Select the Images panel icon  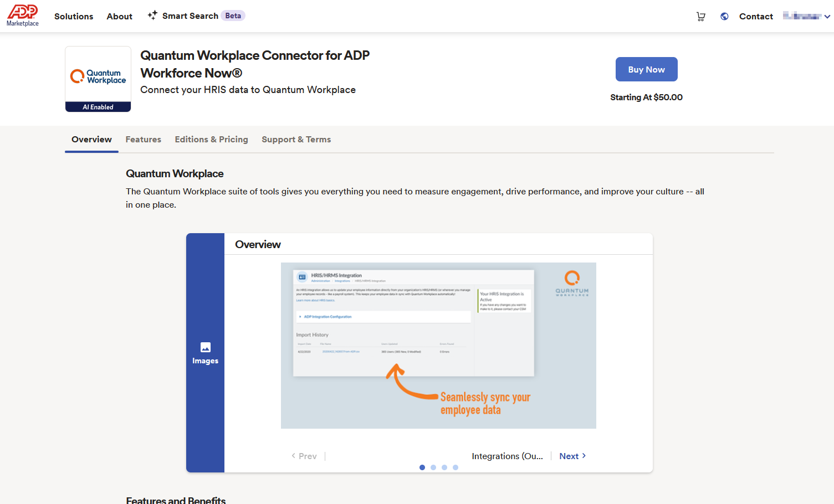206,347
